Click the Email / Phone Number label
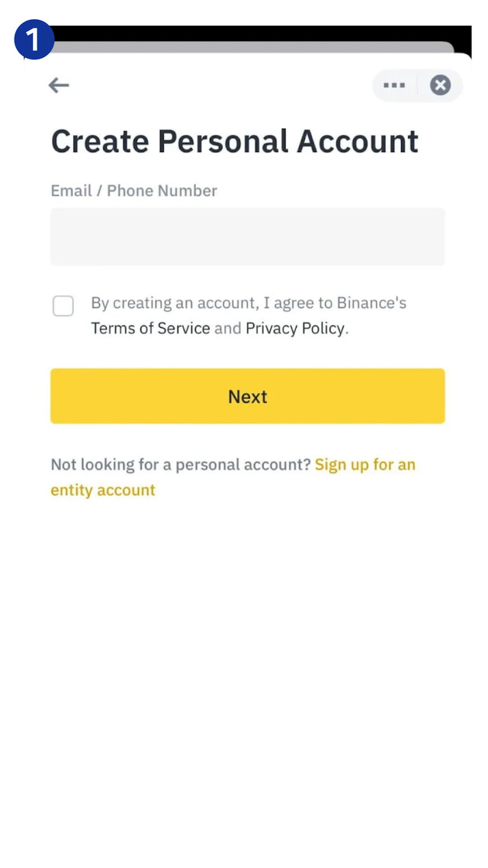This screenshot has width=488, height=868. [133, 191]
